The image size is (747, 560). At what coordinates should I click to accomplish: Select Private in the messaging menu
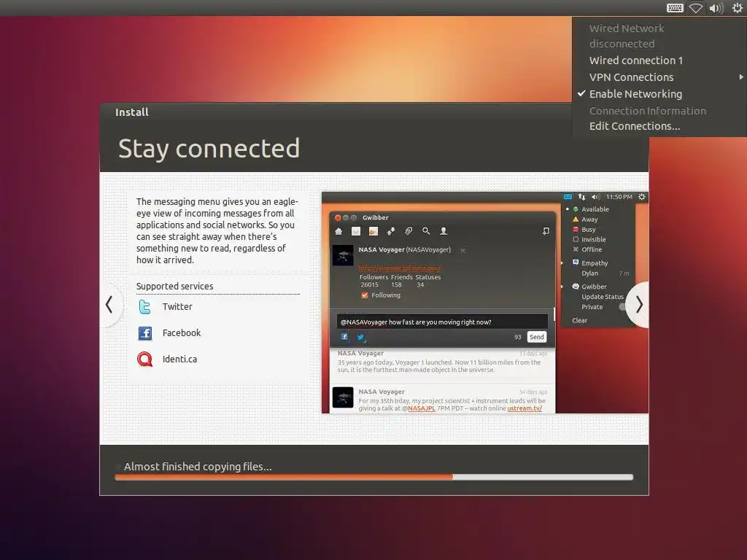[592, 307]
